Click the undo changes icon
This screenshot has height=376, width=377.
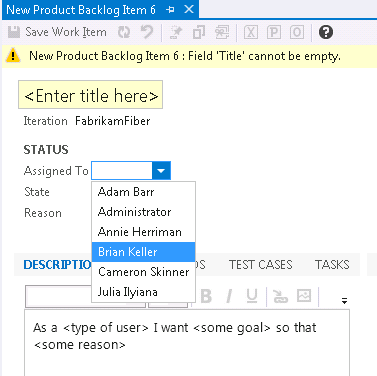(x=146, y=32)
